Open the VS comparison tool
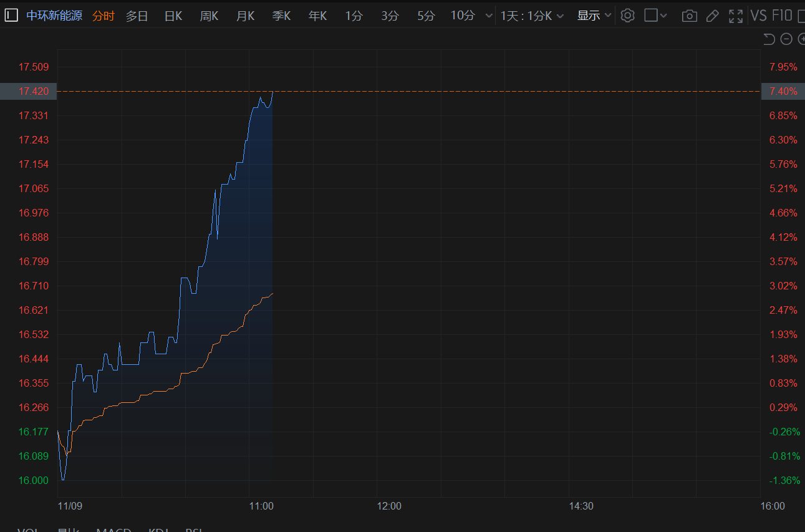The image size is (805, 532). [x=758, y=16]
